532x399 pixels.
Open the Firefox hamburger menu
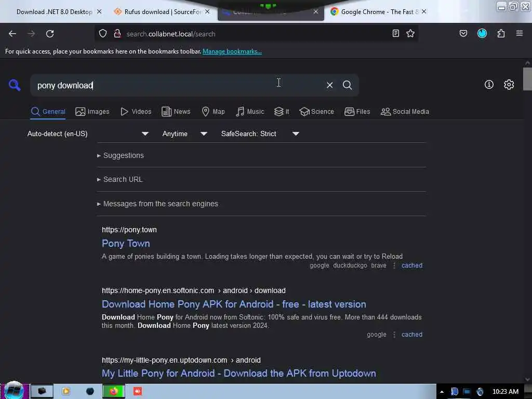[520, 33]
